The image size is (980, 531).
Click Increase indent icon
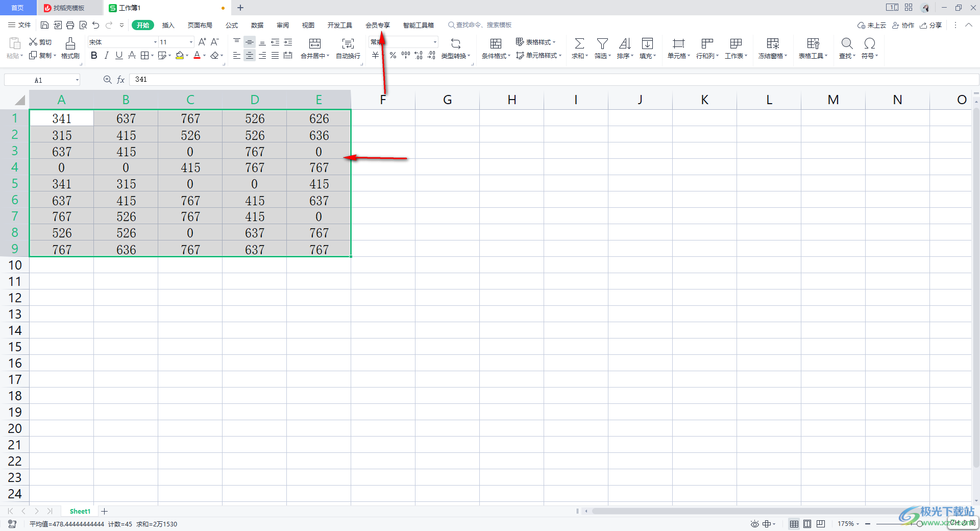coord(288,42)
